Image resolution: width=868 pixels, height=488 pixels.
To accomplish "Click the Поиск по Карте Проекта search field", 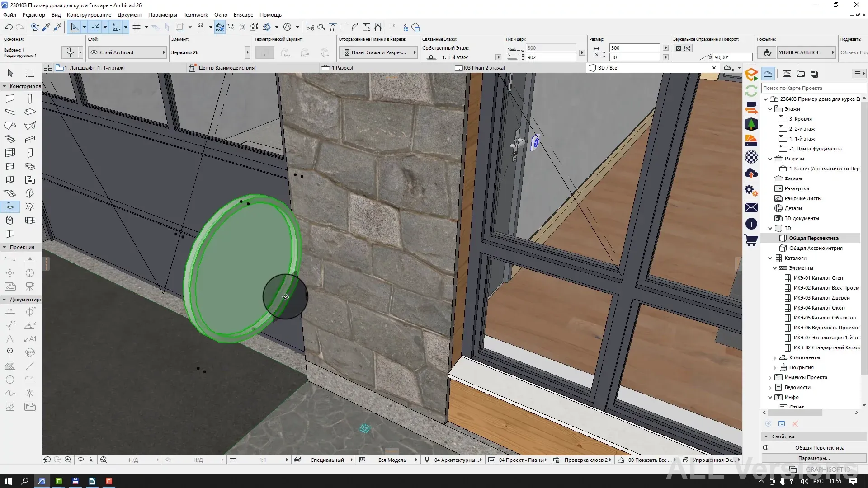I will tap(813, 88).
